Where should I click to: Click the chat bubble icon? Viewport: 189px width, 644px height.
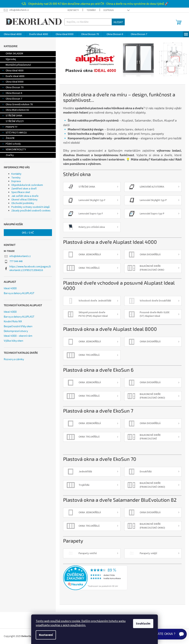click(181, 634)
